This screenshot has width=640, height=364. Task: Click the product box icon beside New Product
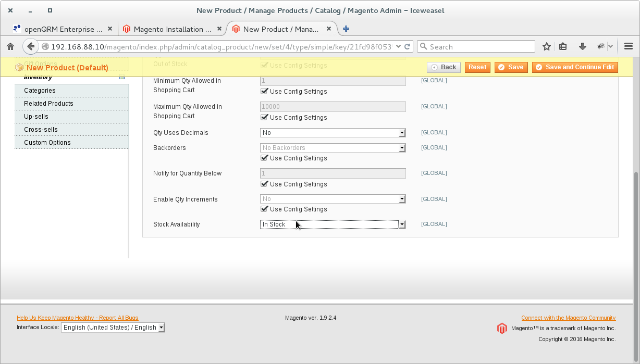tap(20, 67)
